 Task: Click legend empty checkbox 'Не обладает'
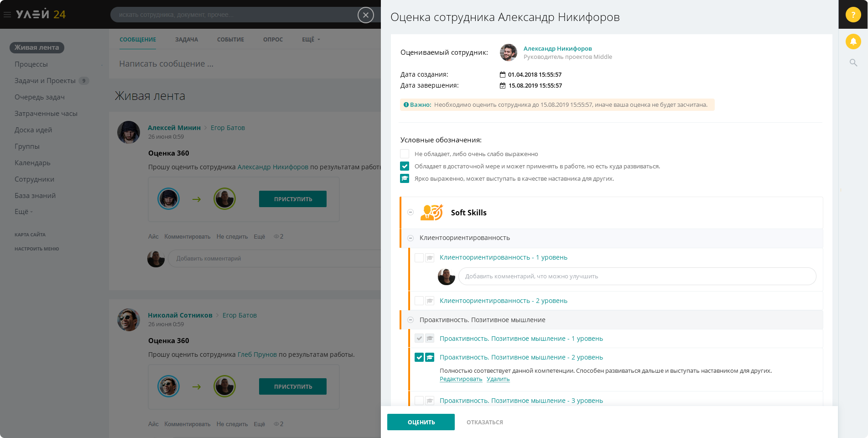tap(405, 154)
